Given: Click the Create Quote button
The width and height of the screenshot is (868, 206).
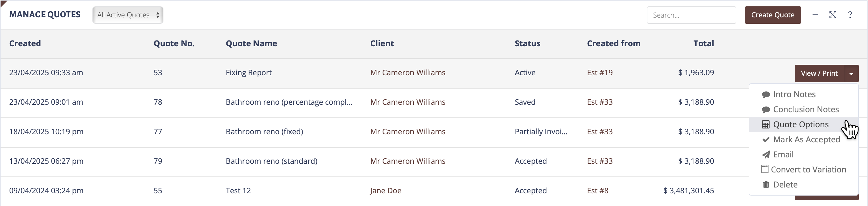Looking at the screenshot, I should (x=773, y=15).
